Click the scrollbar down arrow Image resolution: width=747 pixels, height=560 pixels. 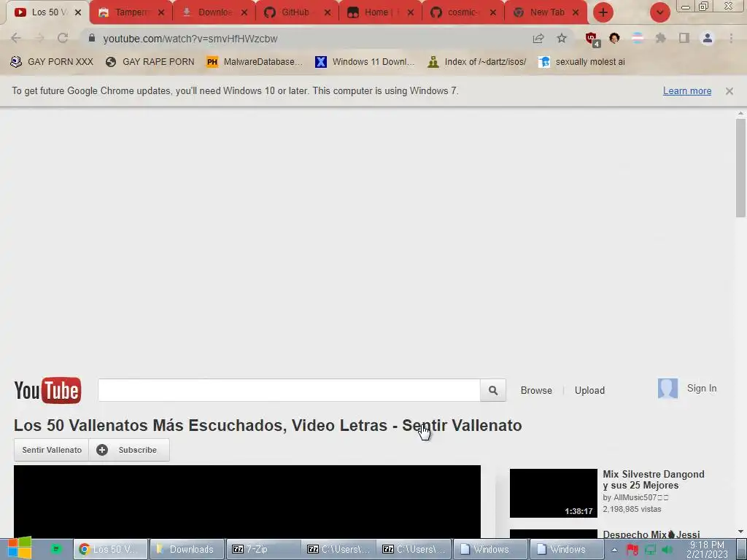(740, 532)
